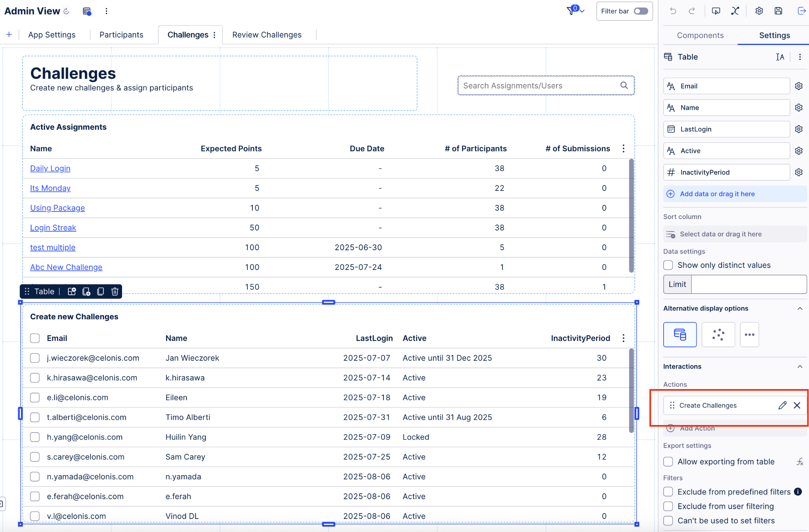809x532 pixels.
Task: Open Create new Challenges table kebab menu
Action: tap(623, 338)
